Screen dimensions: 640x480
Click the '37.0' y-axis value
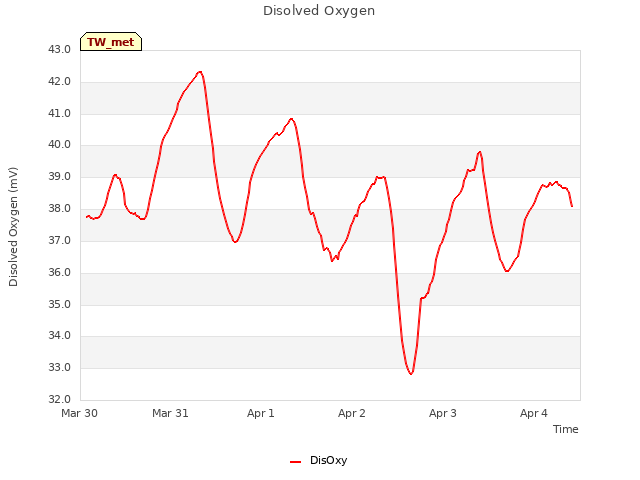[60, 240]
